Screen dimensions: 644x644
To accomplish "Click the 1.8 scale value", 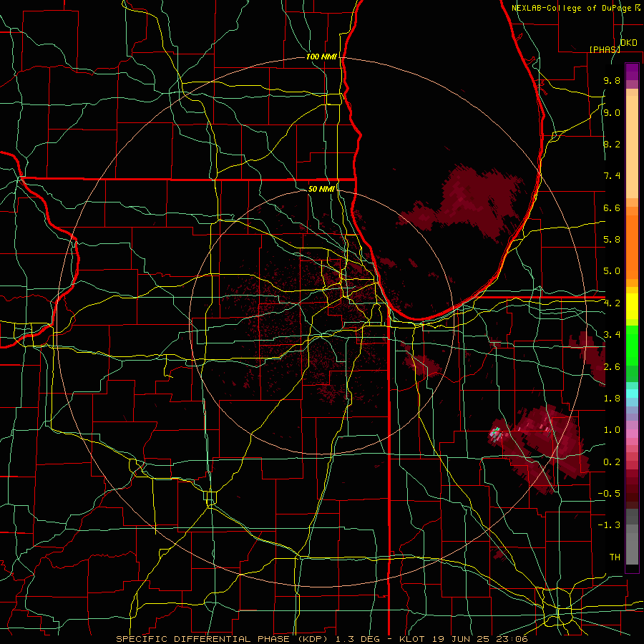I will click(612, 399).
